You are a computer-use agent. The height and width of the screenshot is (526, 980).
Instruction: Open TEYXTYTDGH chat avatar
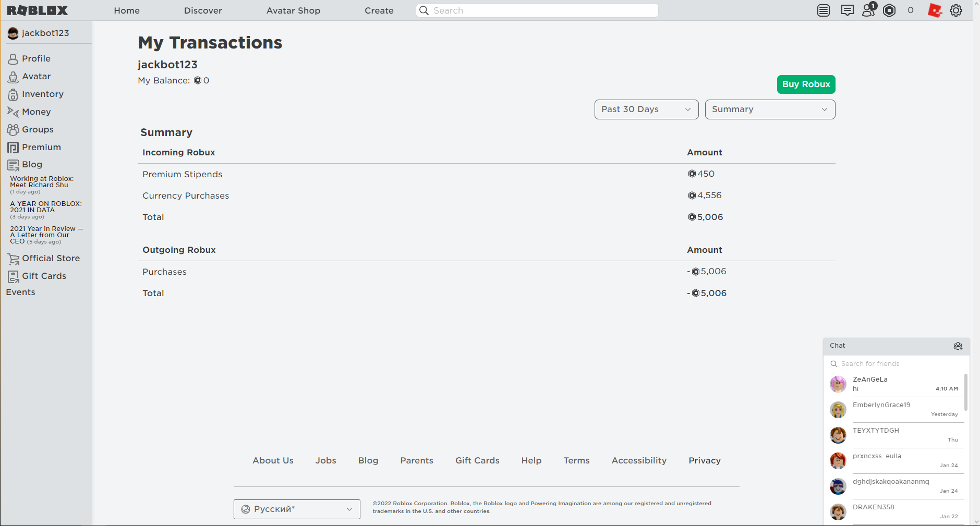(x=838, y=435)
